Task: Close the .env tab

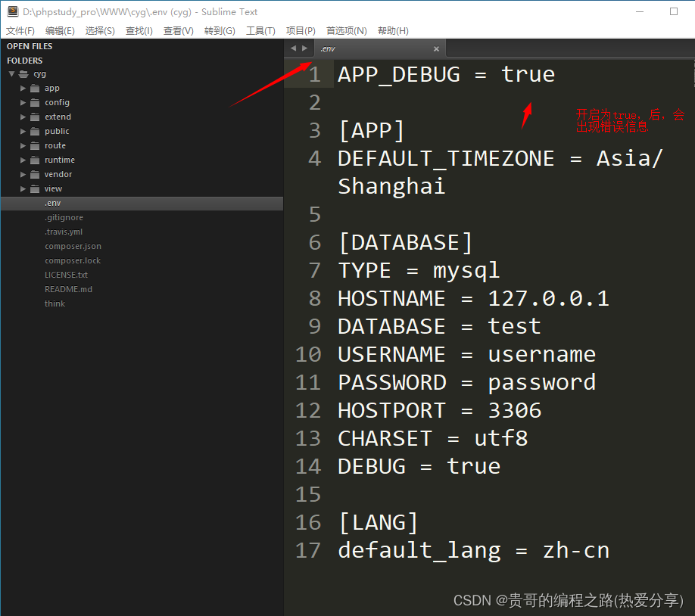Action: 436,48
